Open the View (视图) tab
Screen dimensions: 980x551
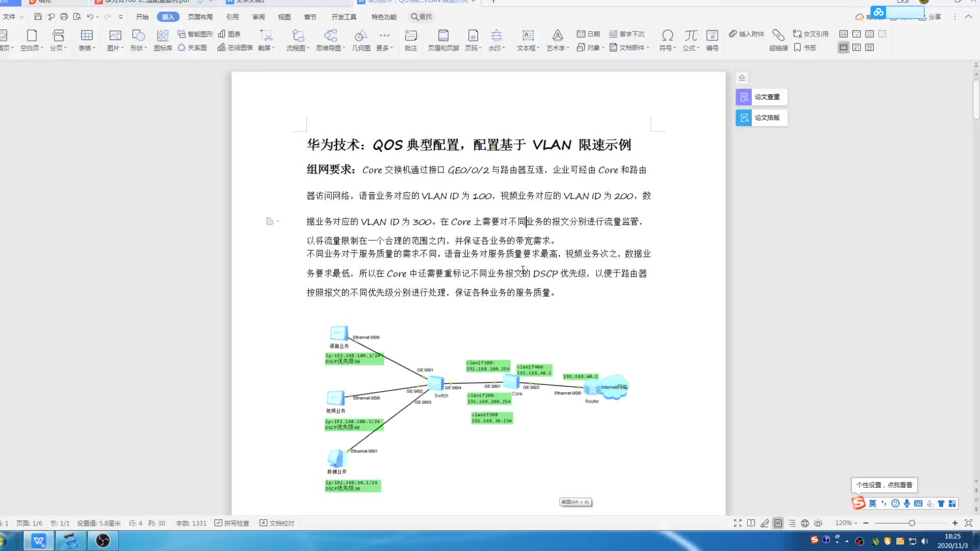point(284,17)
